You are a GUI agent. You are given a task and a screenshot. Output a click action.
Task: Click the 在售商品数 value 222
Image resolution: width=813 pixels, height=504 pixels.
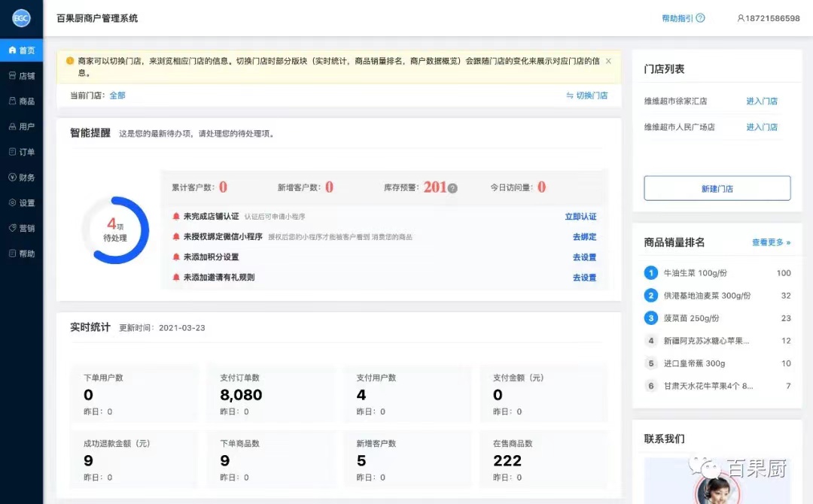pos(507,460)
